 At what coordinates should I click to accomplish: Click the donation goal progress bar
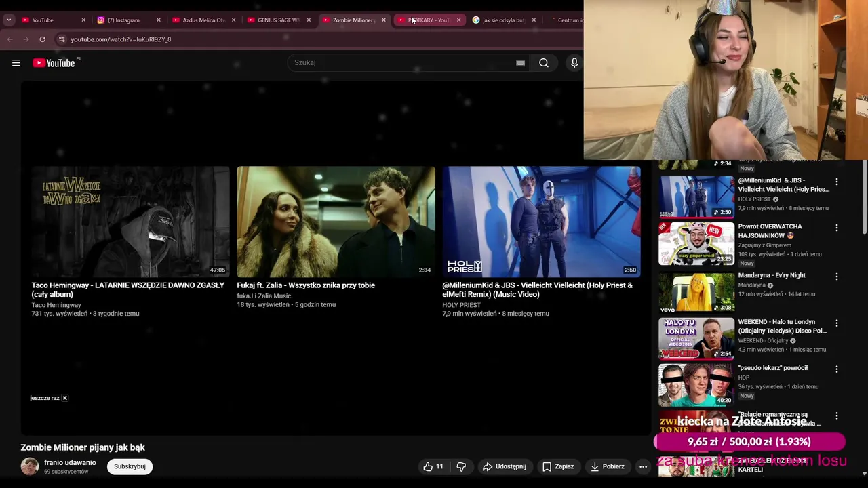[x=749, y=441]
